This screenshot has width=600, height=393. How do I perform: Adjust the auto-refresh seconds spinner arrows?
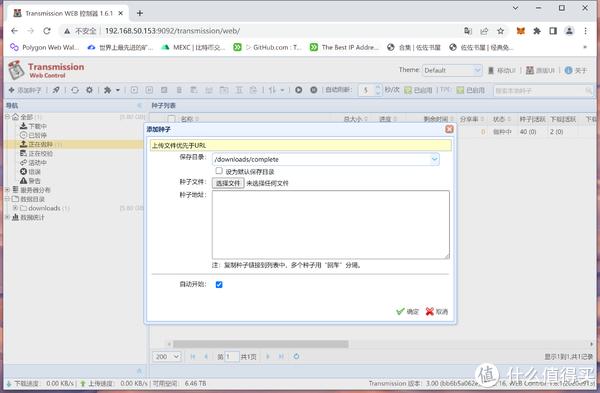pos(378,90)
